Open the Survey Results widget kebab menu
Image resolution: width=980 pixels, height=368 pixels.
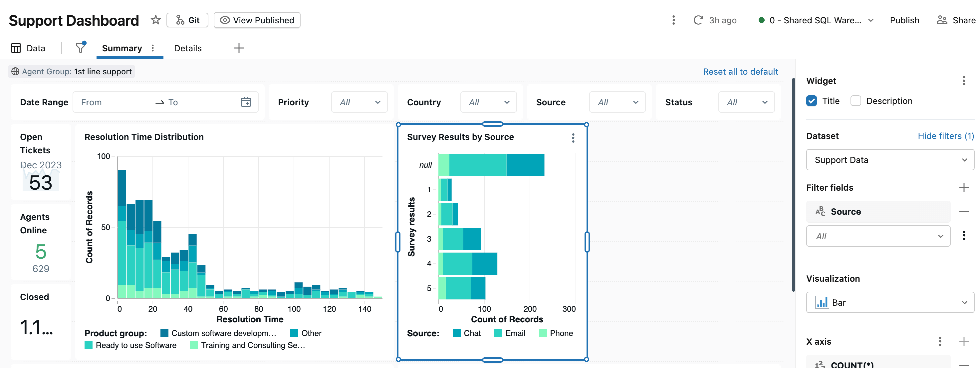click(573, 138)
